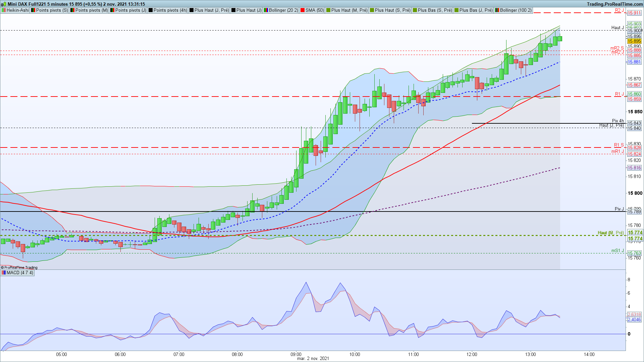The image size is (644, 362).
Task: Click the green Plus Bas (J, Pré) color swatch
Action: (457, 10)
